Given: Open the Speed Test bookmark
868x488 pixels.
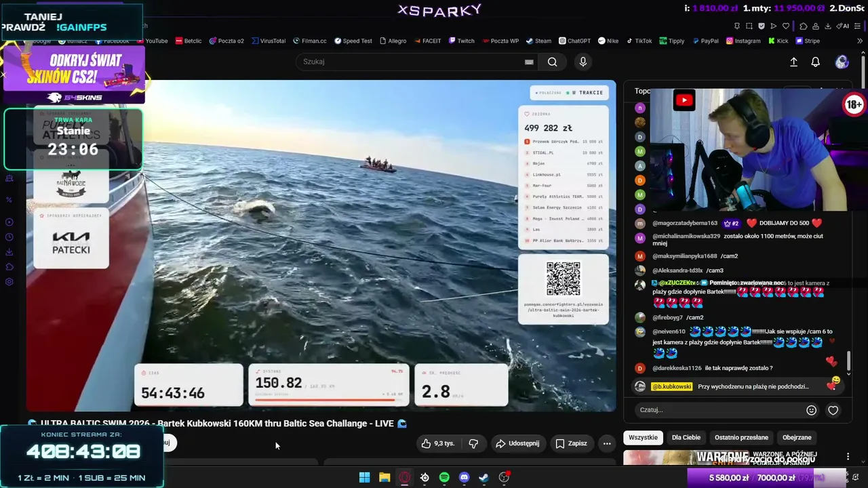Looking at the screenshot, I should click(x=353, y=41).
